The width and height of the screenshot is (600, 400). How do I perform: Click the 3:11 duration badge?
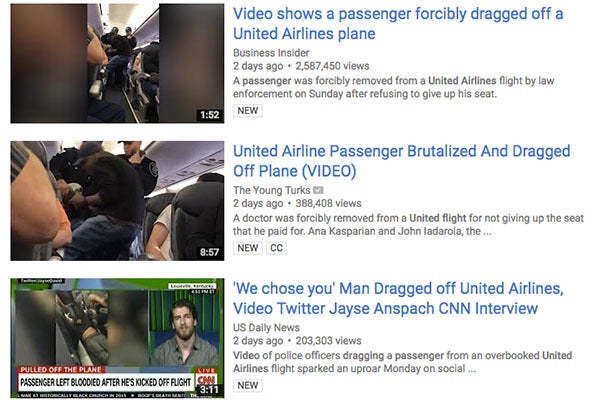click(209, 390)
